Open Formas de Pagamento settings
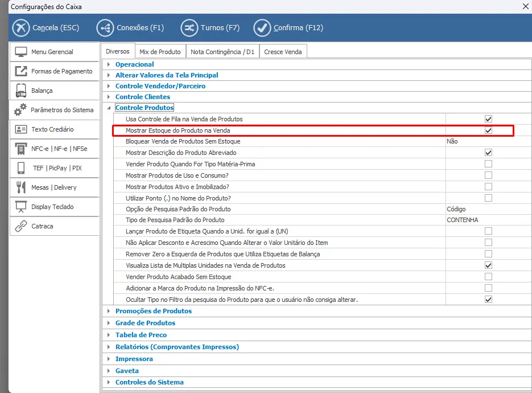This screenshot has width=532, height=393. [61, 71]
